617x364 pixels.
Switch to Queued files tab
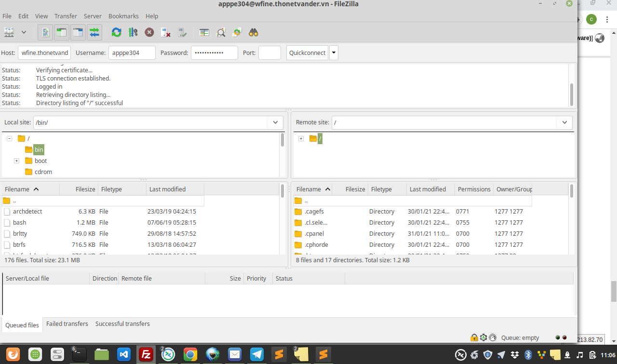[22, 325]
